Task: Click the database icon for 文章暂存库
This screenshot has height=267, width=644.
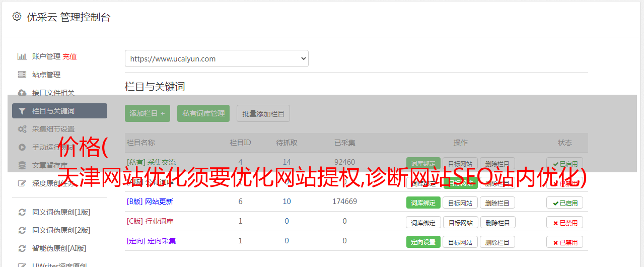Action: tap(22, 165)
